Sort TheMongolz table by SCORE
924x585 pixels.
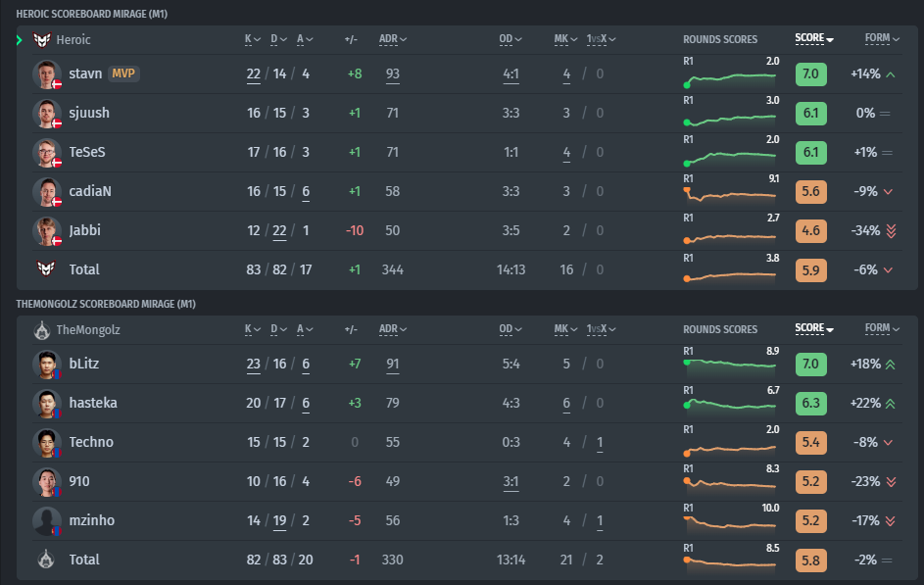click(814, 328)
